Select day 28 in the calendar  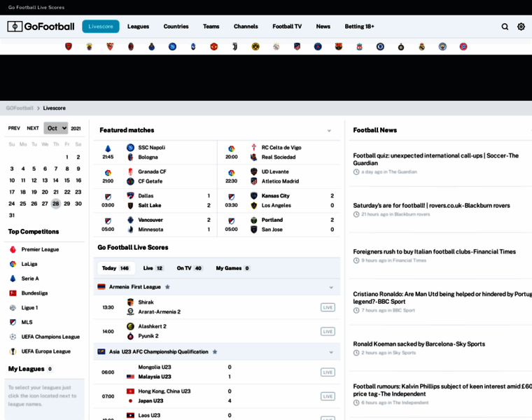(55, 204)
